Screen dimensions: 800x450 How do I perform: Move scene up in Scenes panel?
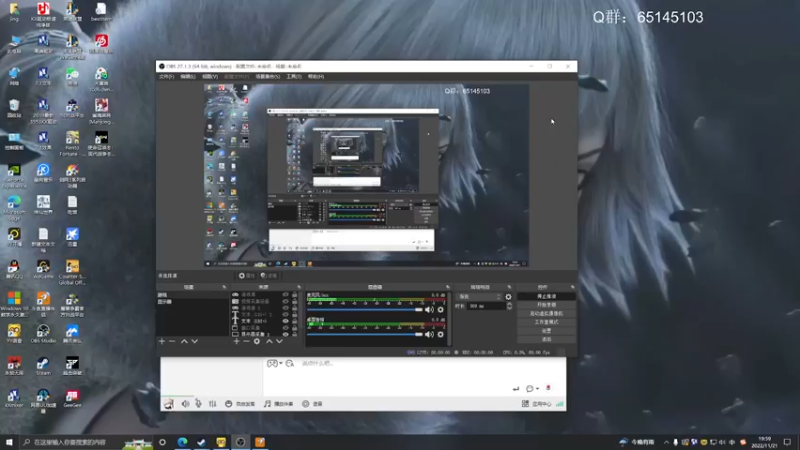pos(184,341)
